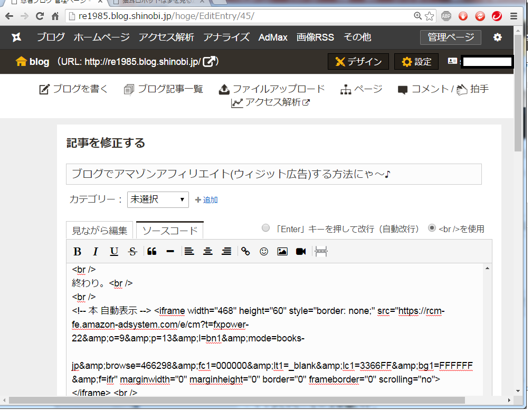Insert horizontal rule in editor
The image size is (532, 410).
[x=170, y=252]
